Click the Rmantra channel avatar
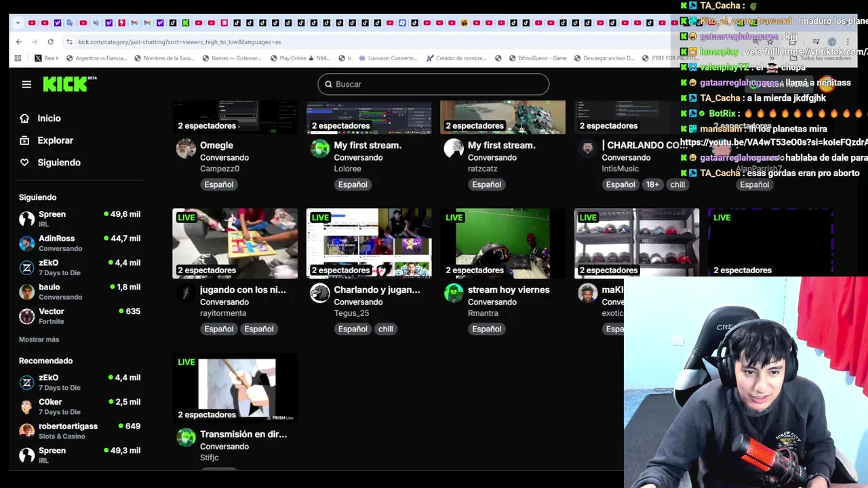This screenshot has width=868, height=488. coord(454,293)
